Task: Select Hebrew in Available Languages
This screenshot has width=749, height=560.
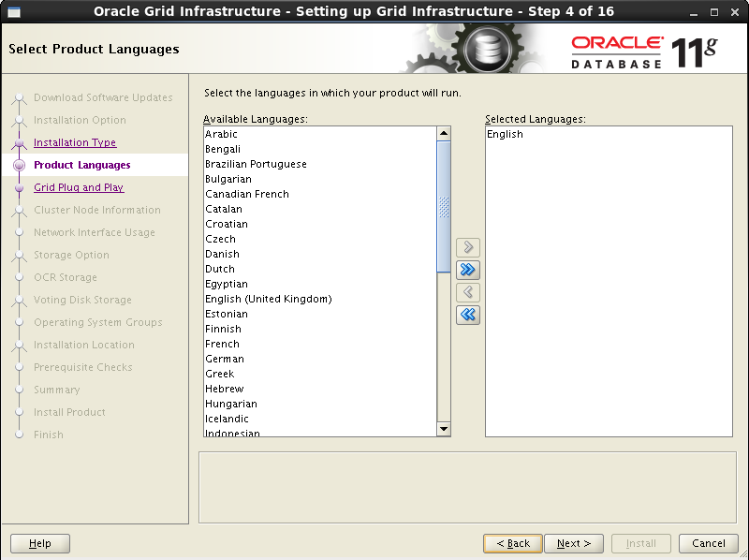Action: (x=320, y=389)
